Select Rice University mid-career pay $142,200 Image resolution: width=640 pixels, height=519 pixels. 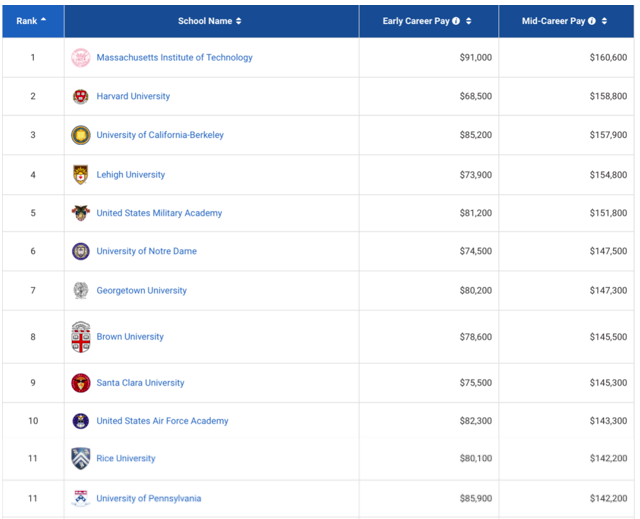pos(566,459)
